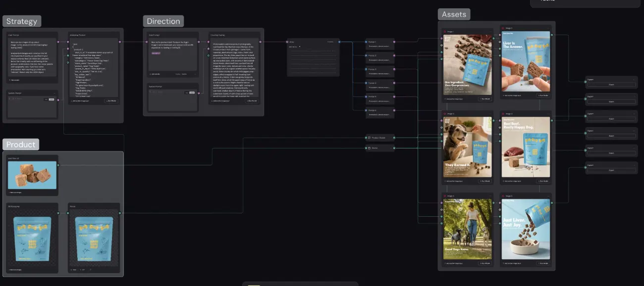Image resolution: width=644 pixels, height=286 pixels.
Task: Toggle the On/Off switch in Direction System Prompt
Action: 188,92
